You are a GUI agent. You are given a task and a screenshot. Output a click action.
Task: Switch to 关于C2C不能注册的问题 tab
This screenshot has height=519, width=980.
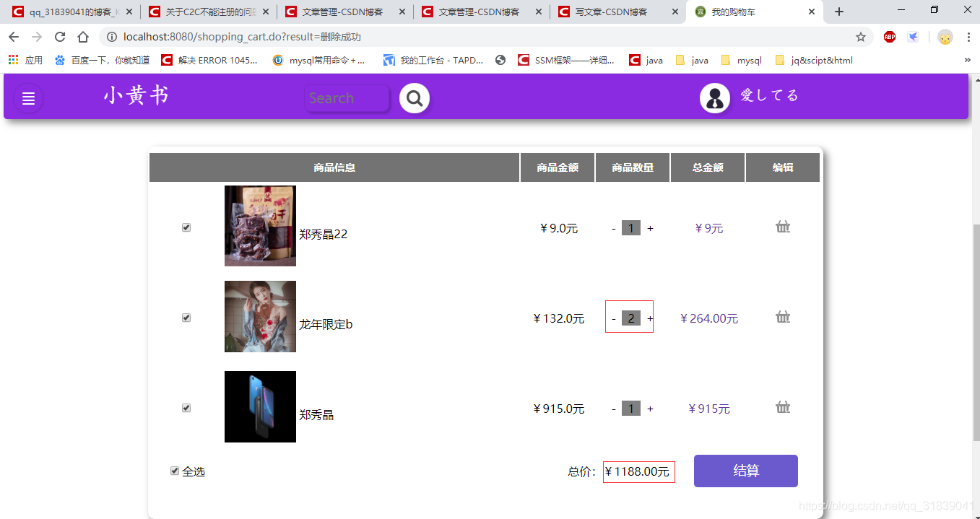pyautogui.click(x=209, y=12)
